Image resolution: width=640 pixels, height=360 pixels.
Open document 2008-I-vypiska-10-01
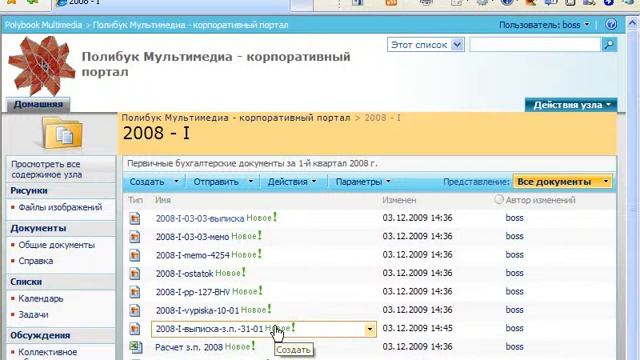tap(197, 310)
